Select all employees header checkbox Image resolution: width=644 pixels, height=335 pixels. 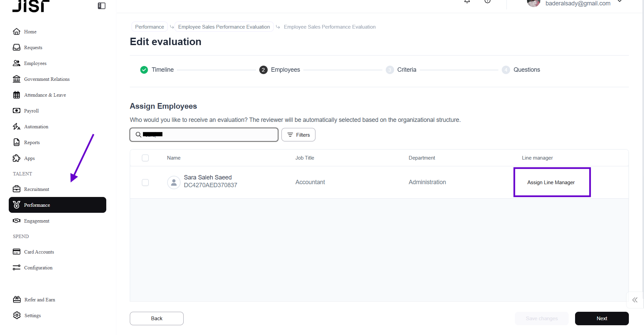pos(145,158)
